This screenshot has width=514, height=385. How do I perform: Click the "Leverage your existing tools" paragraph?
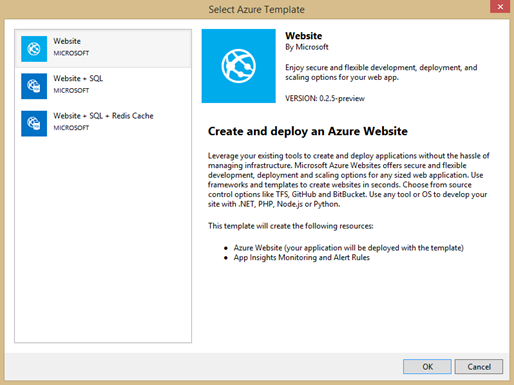pos(349,180)
